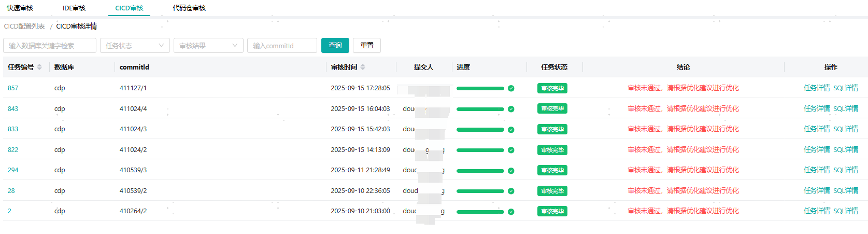The width and height of the screenshot is (868, 234).
Task: Click the progress bar of task 28
Action: tap(480, 191)
